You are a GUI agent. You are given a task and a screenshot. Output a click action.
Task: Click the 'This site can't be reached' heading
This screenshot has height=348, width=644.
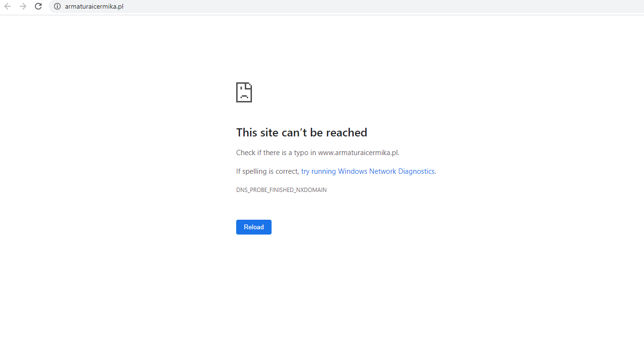(x=302, y=133)
